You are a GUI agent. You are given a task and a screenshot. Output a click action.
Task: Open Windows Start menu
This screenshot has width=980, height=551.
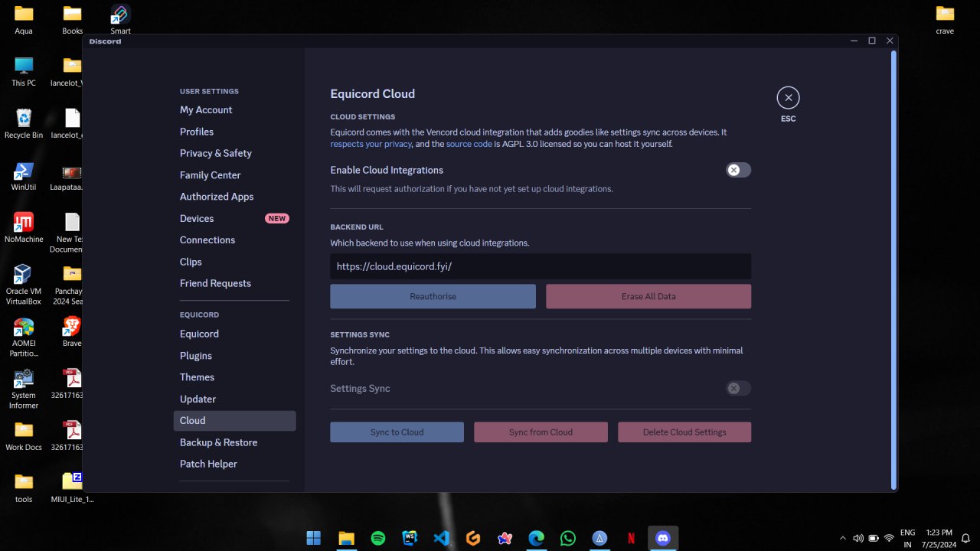coord(314,538)
